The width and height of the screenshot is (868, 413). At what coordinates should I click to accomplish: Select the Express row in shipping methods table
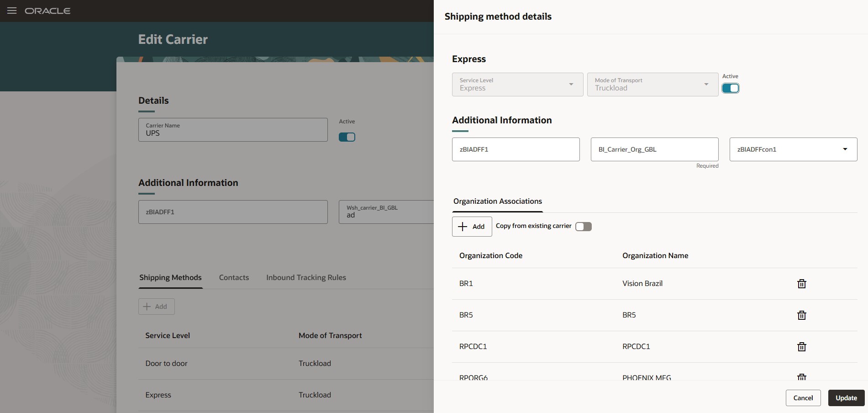[286, 395]
